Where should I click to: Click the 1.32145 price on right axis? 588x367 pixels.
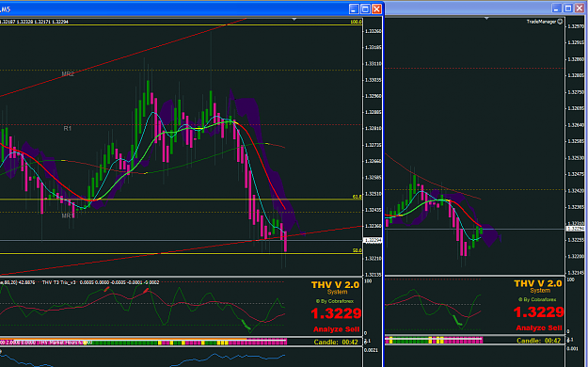(x=576, y=273)
